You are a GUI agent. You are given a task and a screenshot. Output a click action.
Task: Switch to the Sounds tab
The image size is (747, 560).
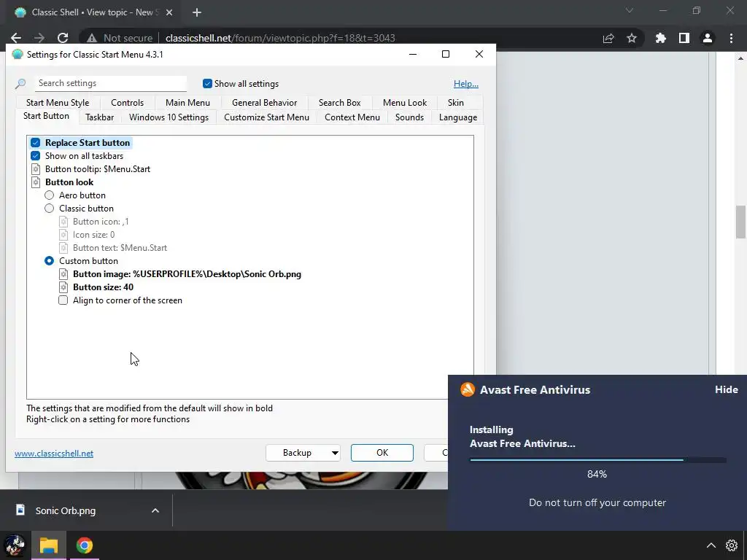[410, 117]
